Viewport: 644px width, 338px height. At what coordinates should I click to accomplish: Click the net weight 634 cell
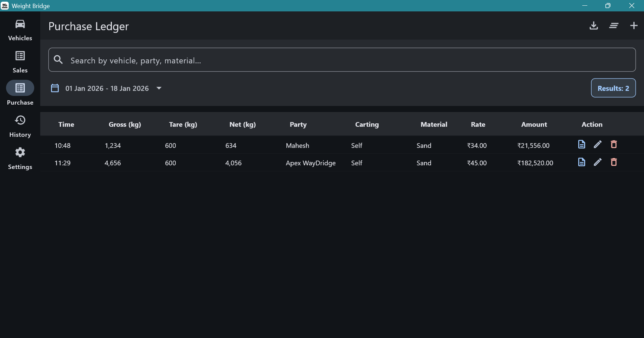click(231, 146)
